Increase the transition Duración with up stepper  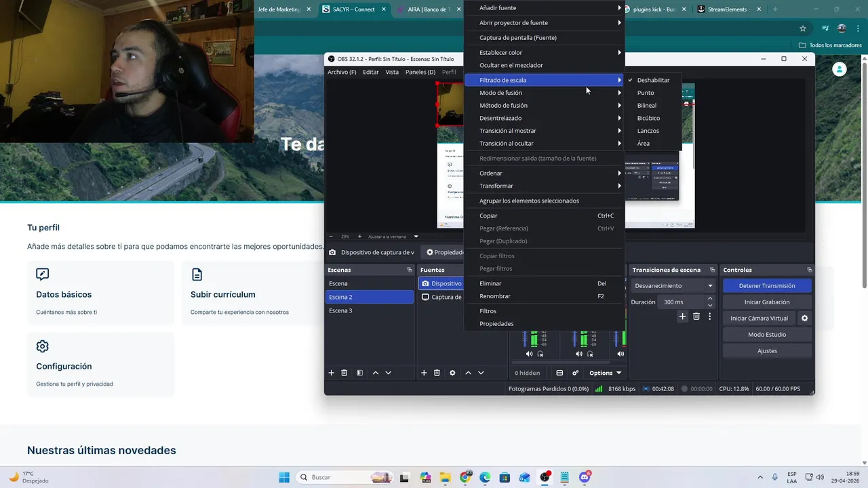tap(710, 298)
